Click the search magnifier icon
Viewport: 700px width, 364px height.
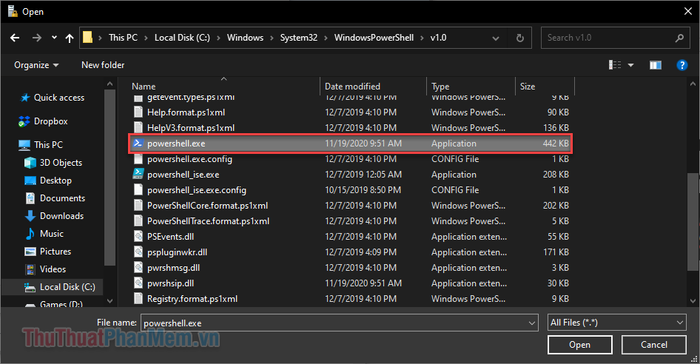point(679,38)
